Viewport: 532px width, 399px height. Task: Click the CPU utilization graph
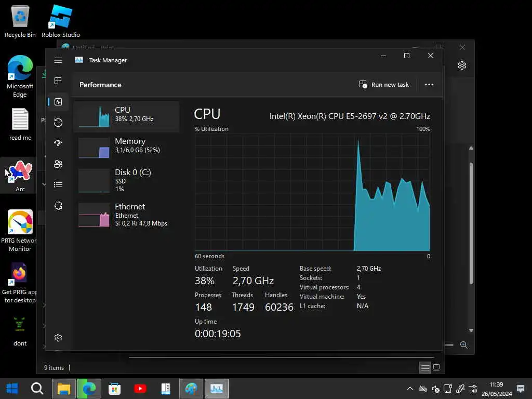click(x=312, y=192)
